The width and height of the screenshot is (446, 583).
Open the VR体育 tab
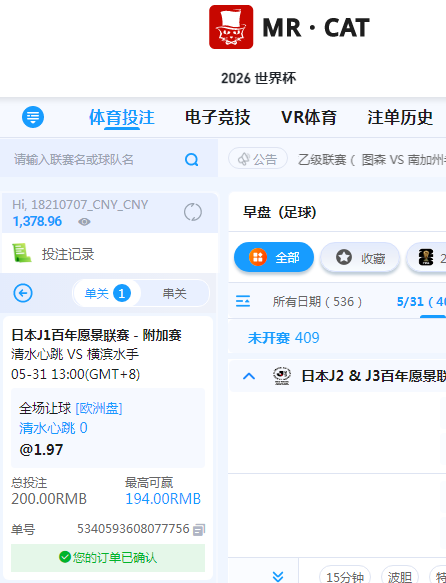[x=309, y=117]
